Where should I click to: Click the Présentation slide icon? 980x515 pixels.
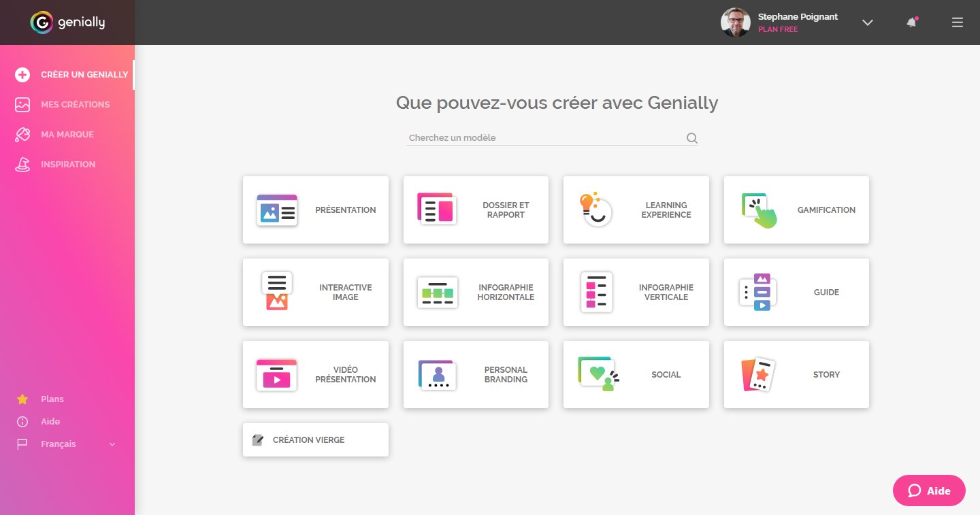coord(277,210)
